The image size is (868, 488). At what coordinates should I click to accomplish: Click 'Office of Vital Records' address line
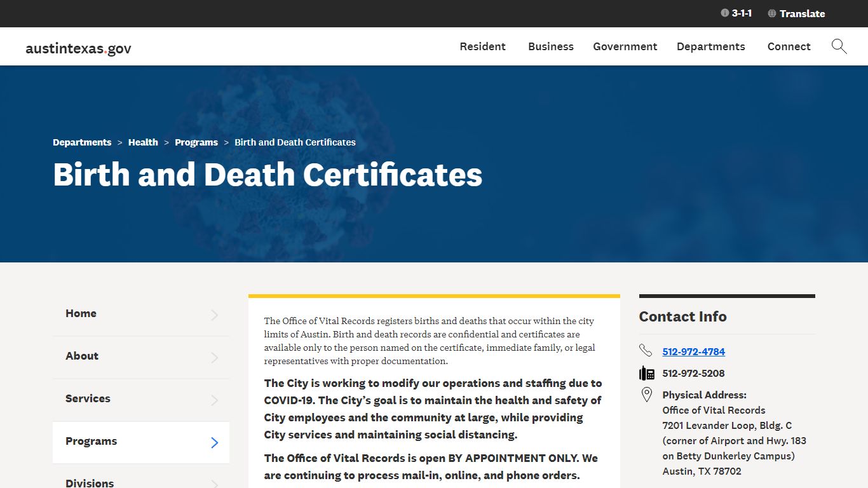714,410
